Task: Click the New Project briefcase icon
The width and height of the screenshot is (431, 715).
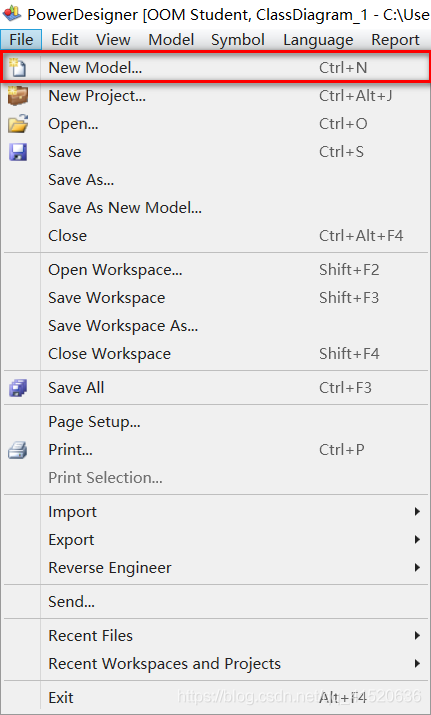Action: tap(18, 96)
